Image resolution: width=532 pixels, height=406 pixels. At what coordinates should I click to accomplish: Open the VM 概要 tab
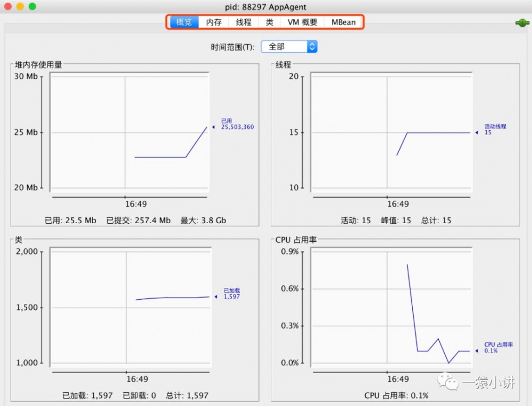pos(302,22)
